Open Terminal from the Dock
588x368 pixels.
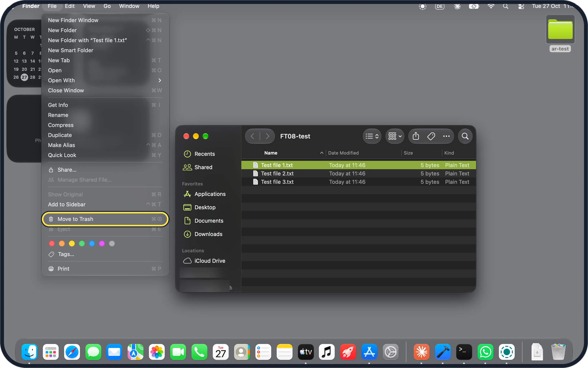click(464, 352)
